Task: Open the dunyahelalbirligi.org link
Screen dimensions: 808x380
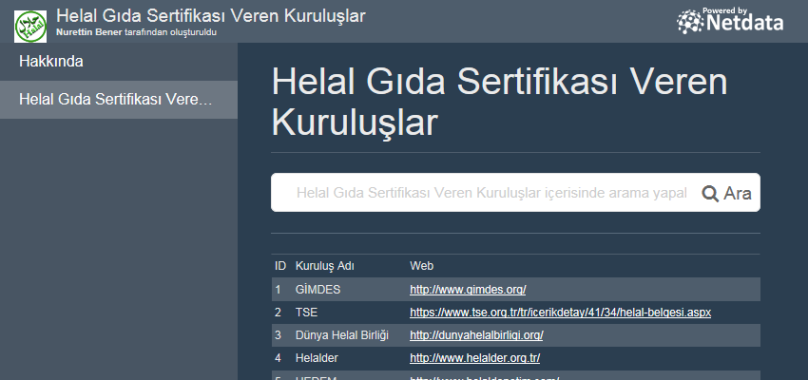Action: pyautogui.click(x=476, y=335)
